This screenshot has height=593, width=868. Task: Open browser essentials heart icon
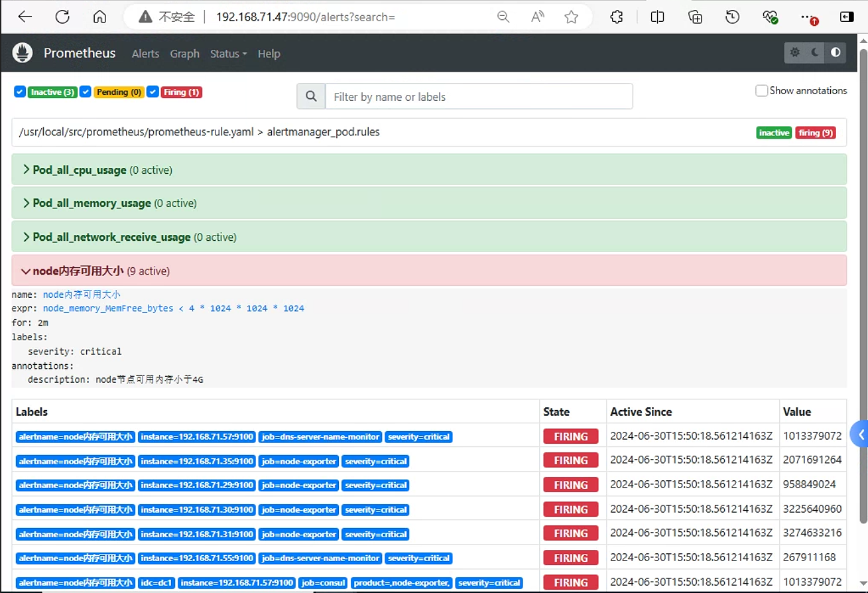pyautogui.click(x=770, y=17)
